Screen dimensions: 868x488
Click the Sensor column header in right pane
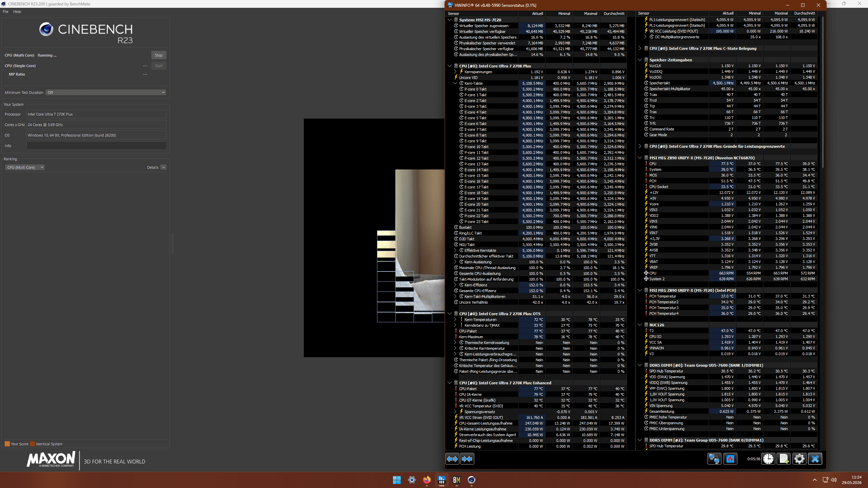click(672, 14)
